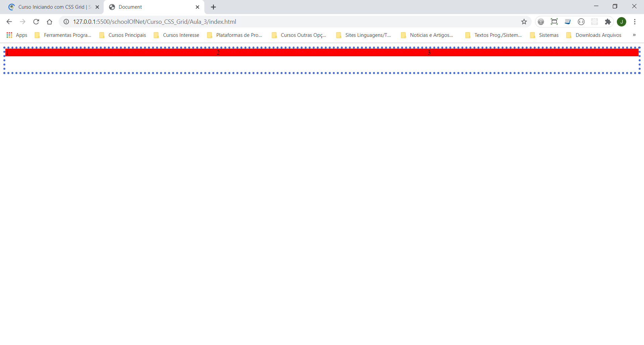Close the Document tab
Screen dimensions: 644x345
pyautogui.click(x=198, y=7)
